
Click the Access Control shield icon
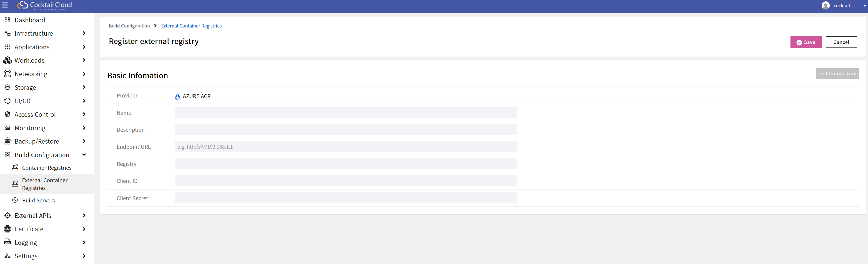point(8,115)
